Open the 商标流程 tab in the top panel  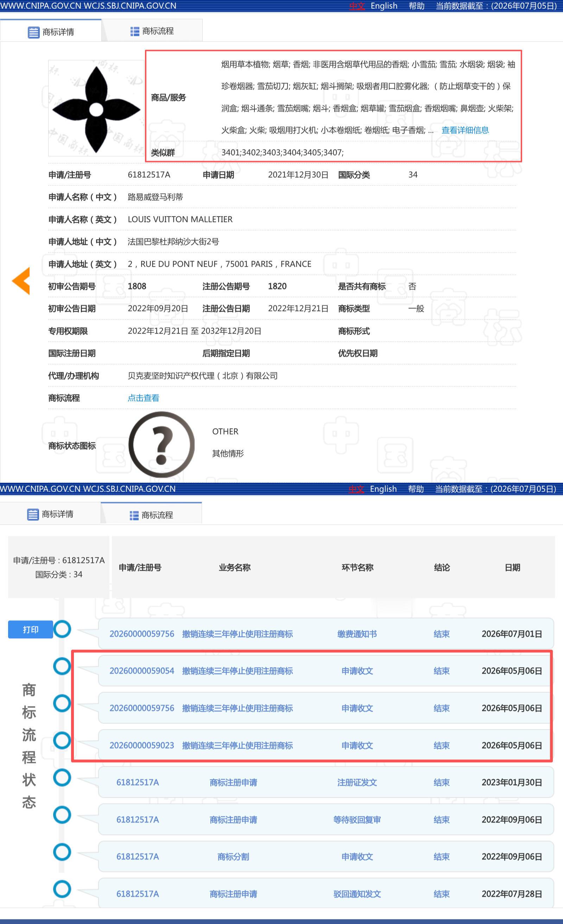152,31
